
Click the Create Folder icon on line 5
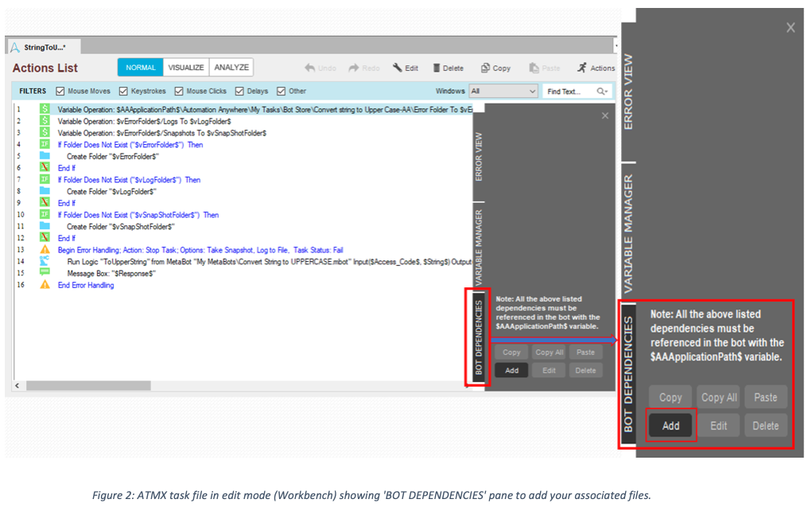click(x=45, y=156)
